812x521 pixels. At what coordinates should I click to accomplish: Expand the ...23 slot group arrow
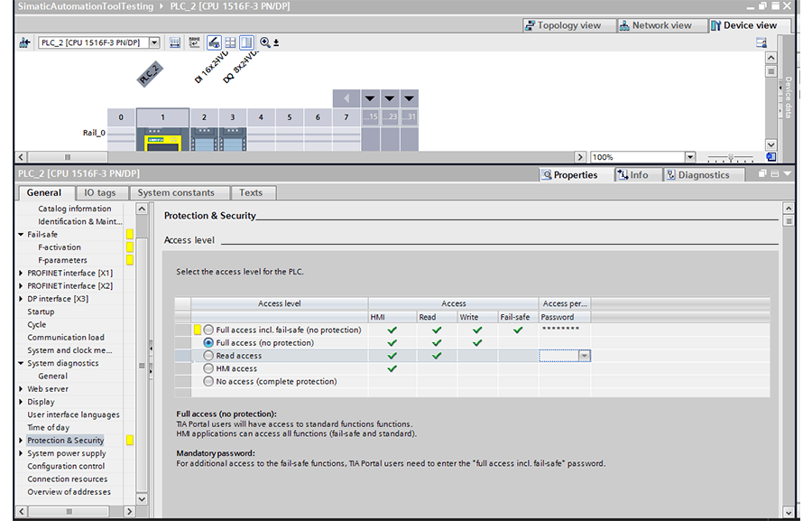[x=390, y=98]
